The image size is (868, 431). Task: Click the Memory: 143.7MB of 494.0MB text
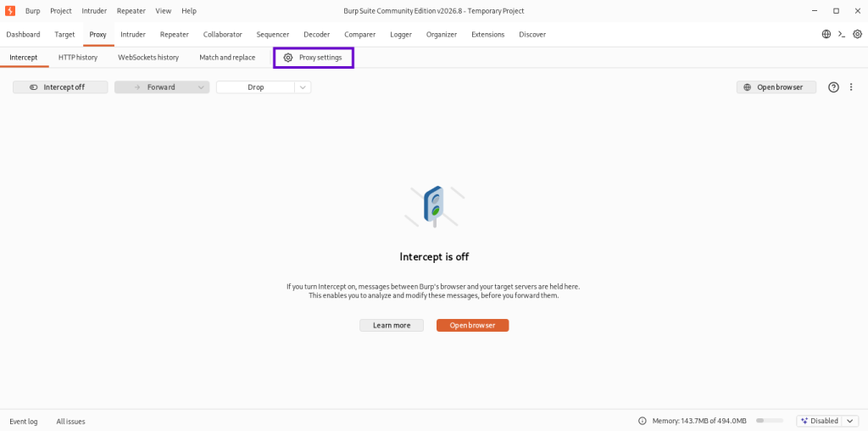click(x=699, y=421)
